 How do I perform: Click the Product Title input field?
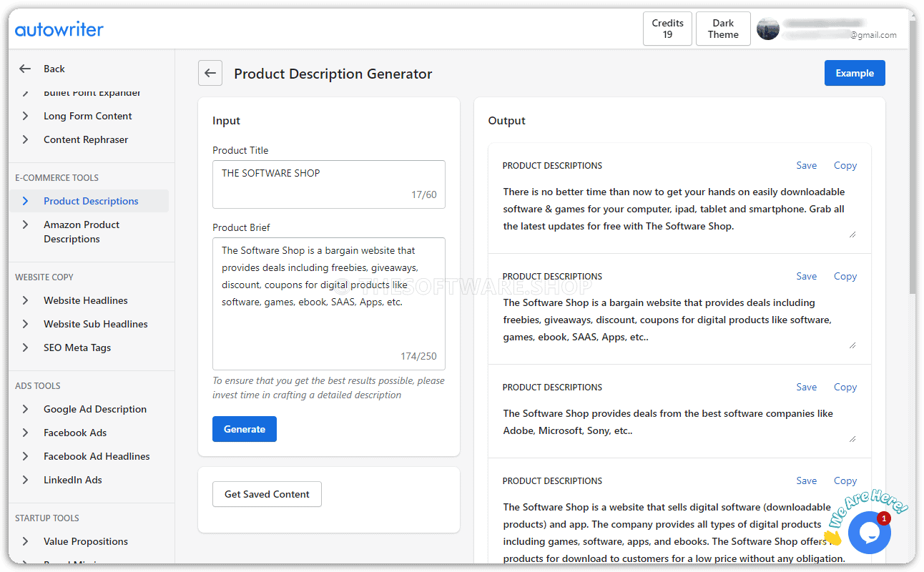pos(329,184)
